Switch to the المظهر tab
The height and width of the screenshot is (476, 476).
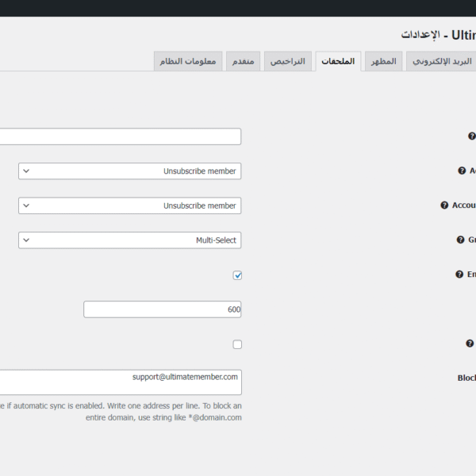(384, 61)
